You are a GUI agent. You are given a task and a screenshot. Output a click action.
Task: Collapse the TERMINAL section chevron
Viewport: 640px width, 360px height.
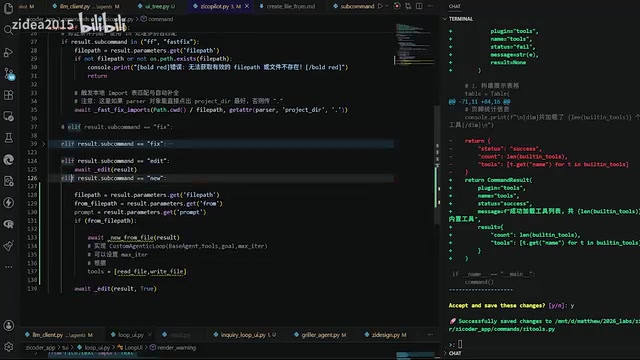[444, 19]
